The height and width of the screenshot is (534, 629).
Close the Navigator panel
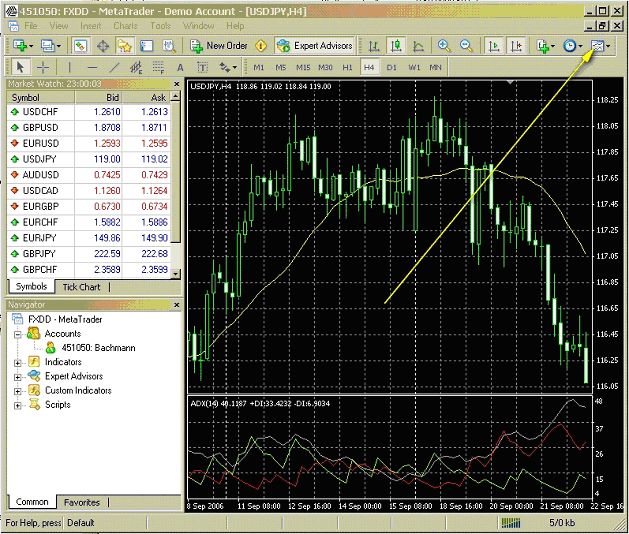(x=177, y=305)
